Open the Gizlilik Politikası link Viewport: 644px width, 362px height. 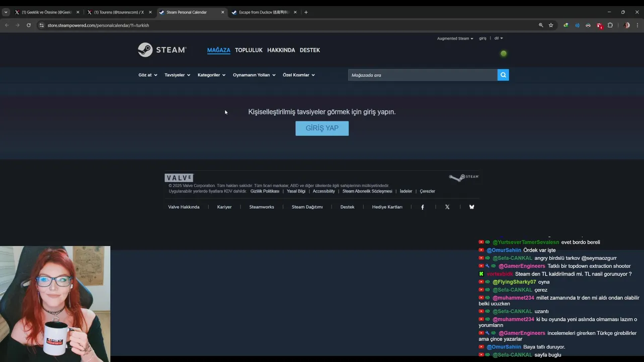[x=265, y=191]
